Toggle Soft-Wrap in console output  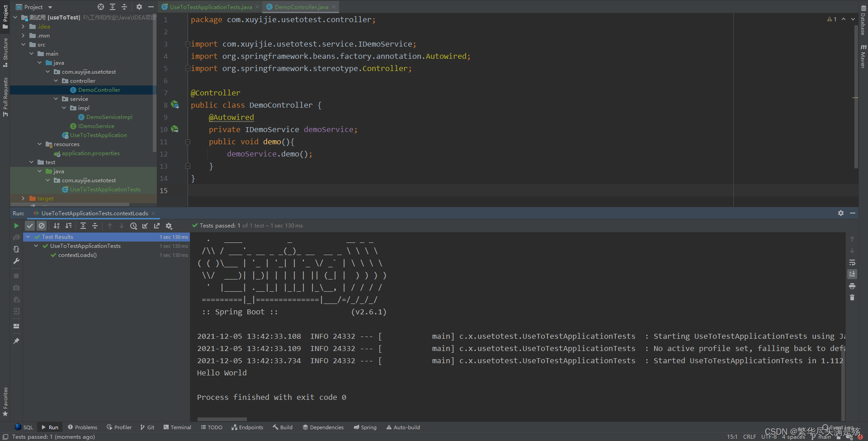[852, 262]
